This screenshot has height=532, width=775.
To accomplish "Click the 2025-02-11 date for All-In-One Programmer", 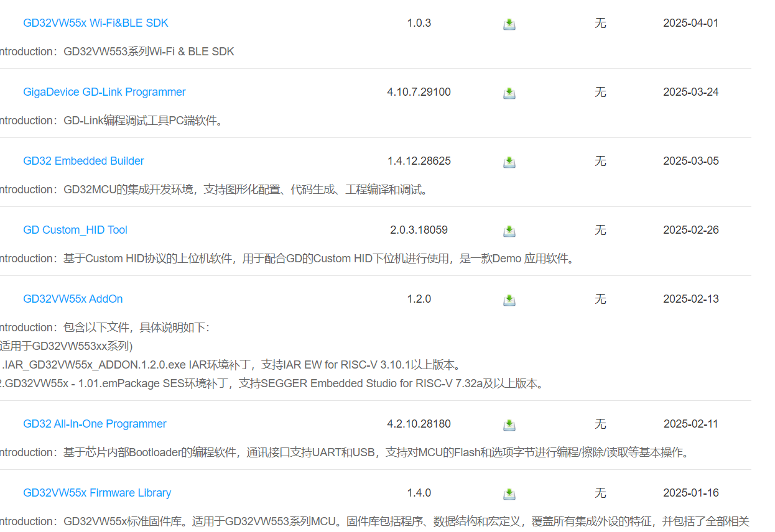I will click(690, 424).
